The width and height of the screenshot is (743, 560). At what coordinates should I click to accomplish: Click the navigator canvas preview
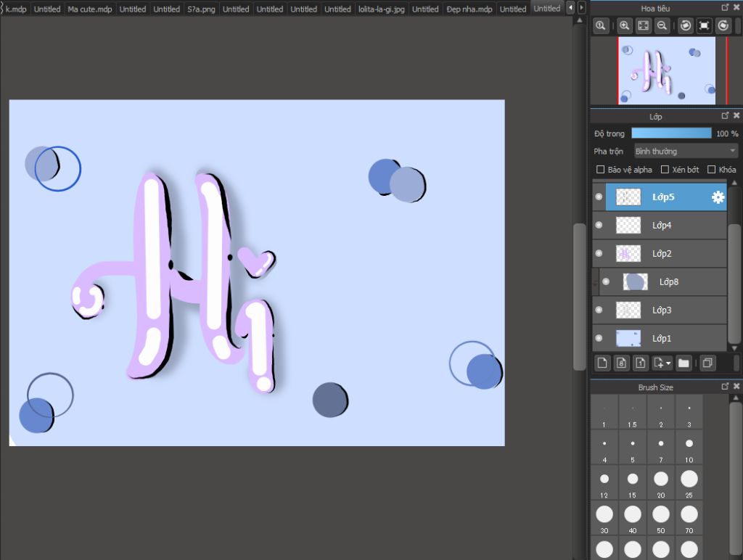pos(666,70)
